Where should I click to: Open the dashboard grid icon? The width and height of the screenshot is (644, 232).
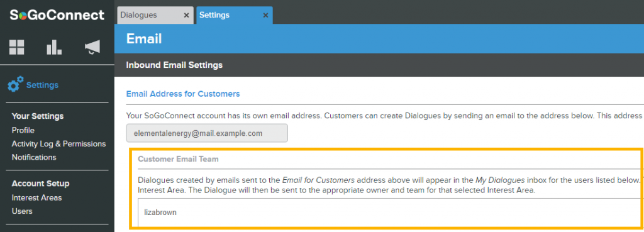(x=17, y=48)
